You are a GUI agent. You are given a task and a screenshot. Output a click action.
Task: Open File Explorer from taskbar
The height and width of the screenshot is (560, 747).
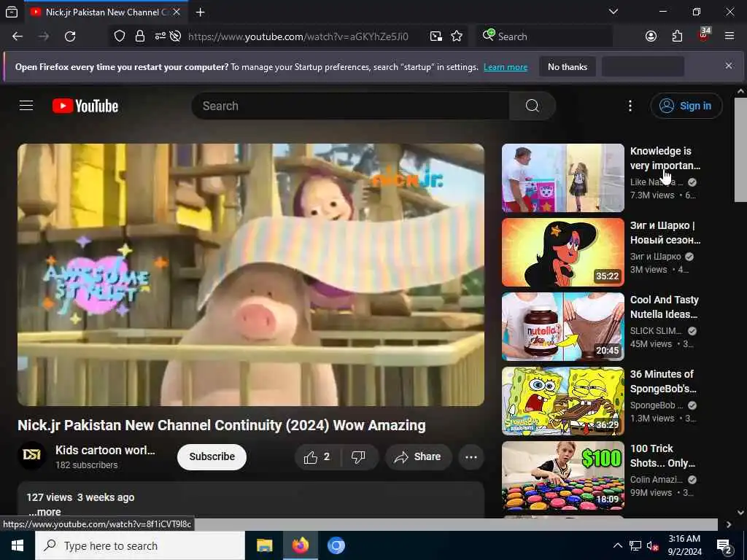(264, 545)
